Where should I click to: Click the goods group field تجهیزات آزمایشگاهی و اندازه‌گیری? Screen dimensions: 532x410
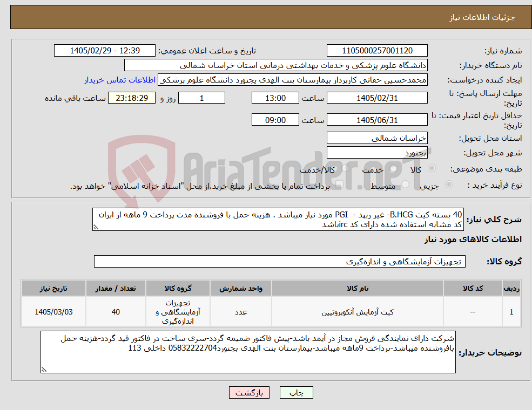point(280,261)
